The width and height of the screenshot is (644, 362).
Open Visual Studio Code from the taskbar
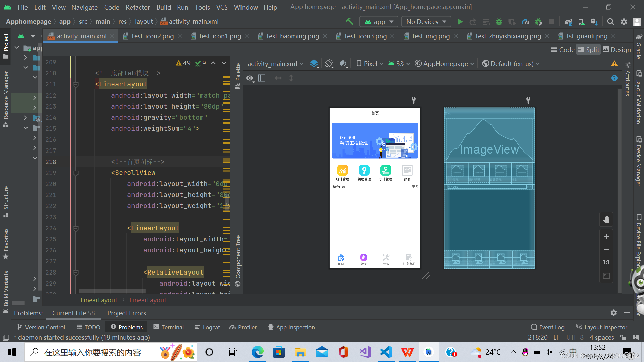386,352
